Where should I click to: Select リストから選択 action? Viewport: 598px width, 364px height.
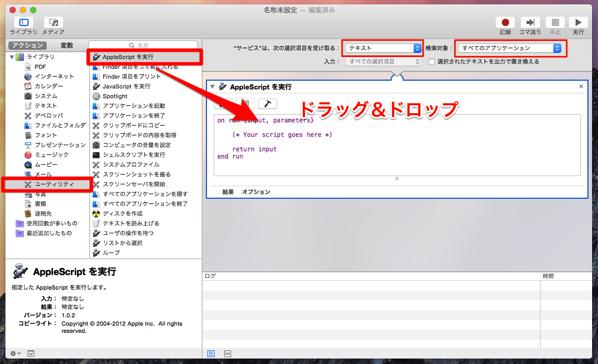point(122,243)
